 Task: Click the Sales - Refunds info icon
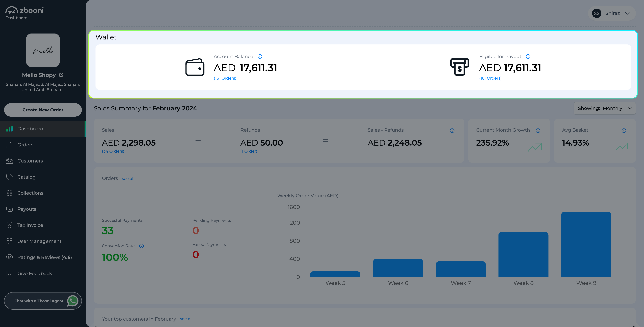click(452, 131)
